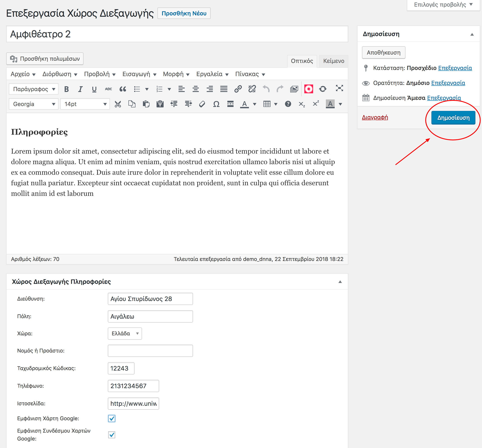
Task: Click the undo arrow icon
Action: [266, 89]
